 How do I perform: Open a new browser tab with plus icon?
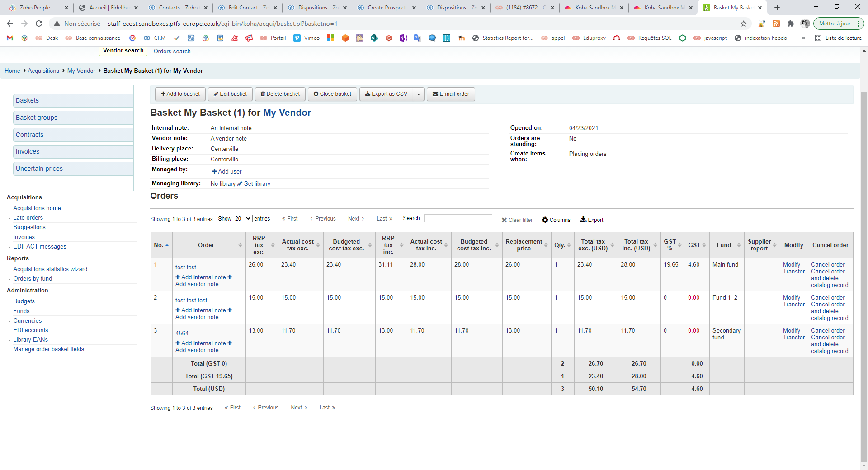point(777,8)
